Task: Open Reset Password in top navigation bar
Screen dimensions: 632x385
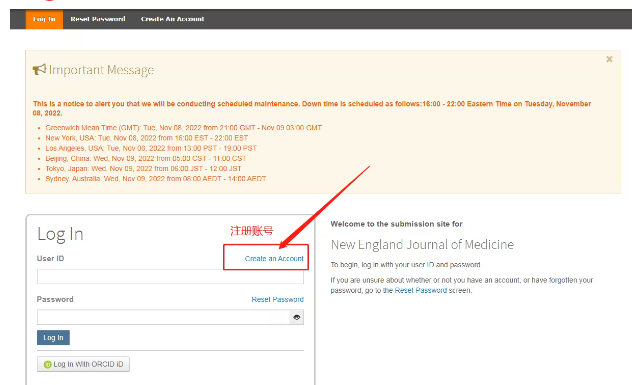Action: point(98,19)
